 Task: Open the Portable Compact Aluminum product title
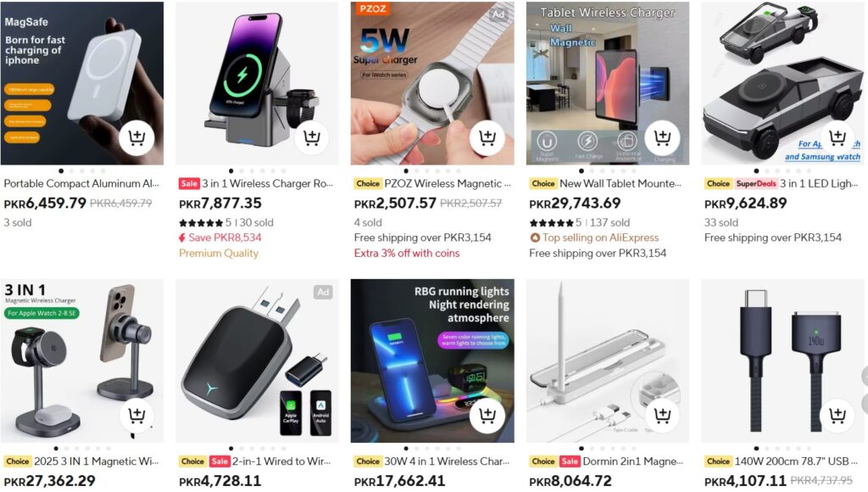click(x=81, y=183)
